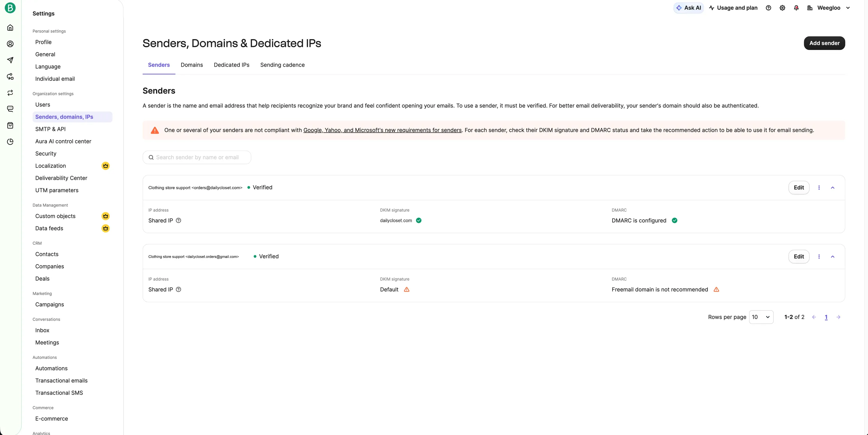This screenshot has height=435, width=868.
Task: Click green check beside DMARC is configured
Action: [x=674, y=221]
